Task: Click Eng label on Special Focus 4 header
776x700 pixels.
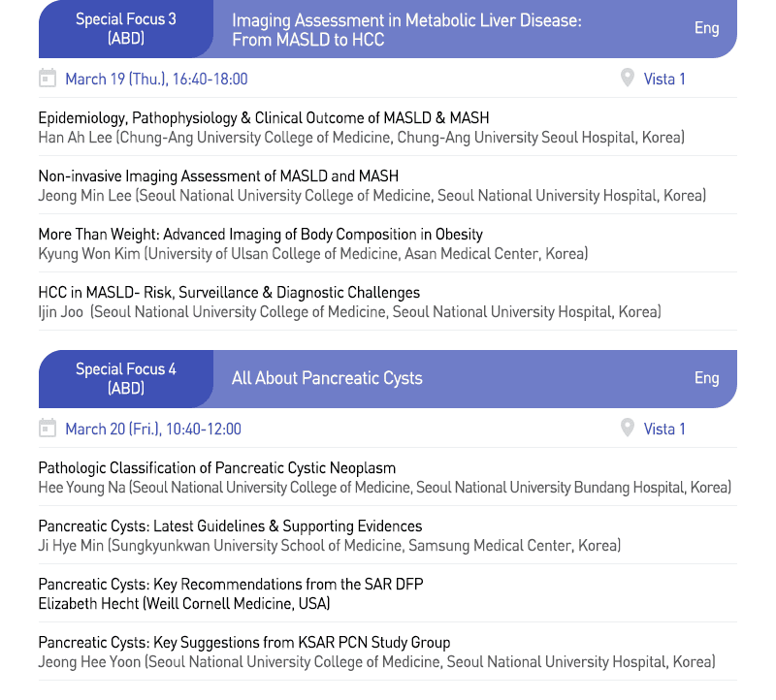Action: pyautogui.click(x=706, y=378)
